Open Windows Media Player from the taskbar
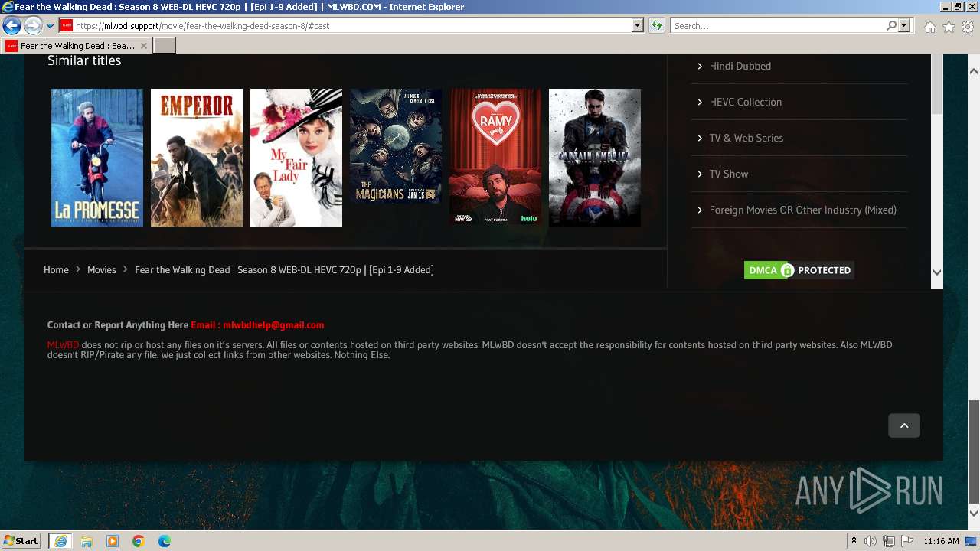 click(113, 541)
